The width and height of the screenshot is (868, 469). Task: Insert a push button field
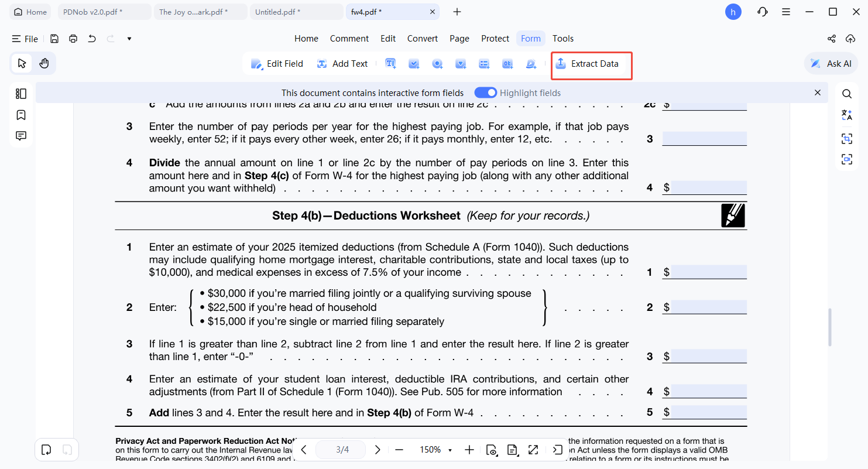507,63
